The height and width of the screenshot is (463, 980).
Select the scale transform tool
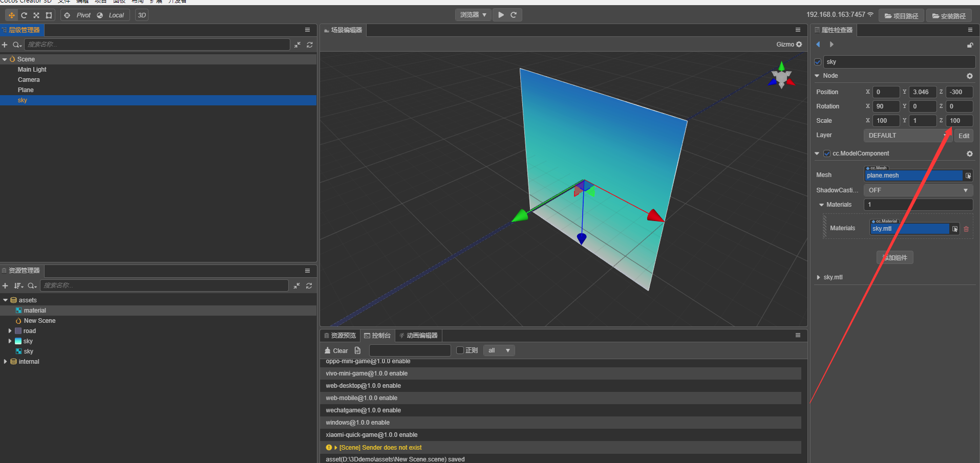coord(36,15)
